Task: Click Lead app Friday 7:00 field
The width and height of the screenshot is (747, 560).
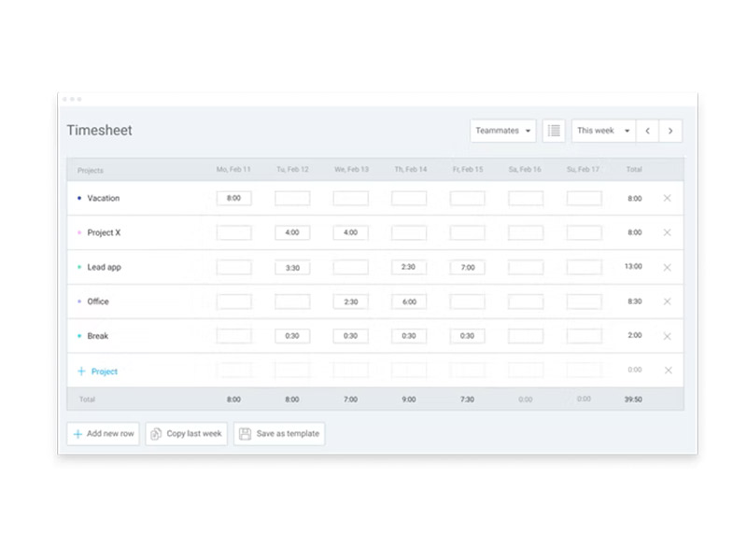Action: tap(468, 267)
